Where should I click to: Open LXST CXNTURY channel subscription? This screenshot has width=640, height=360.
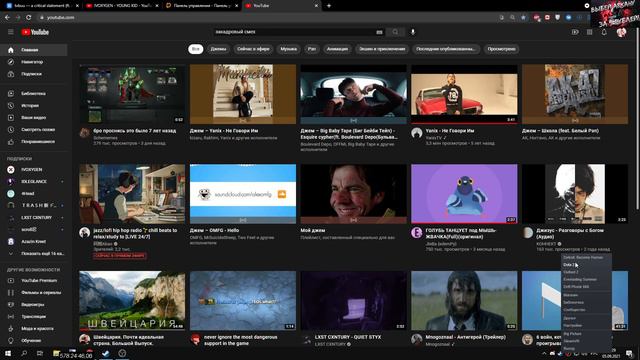click(34, 218)
